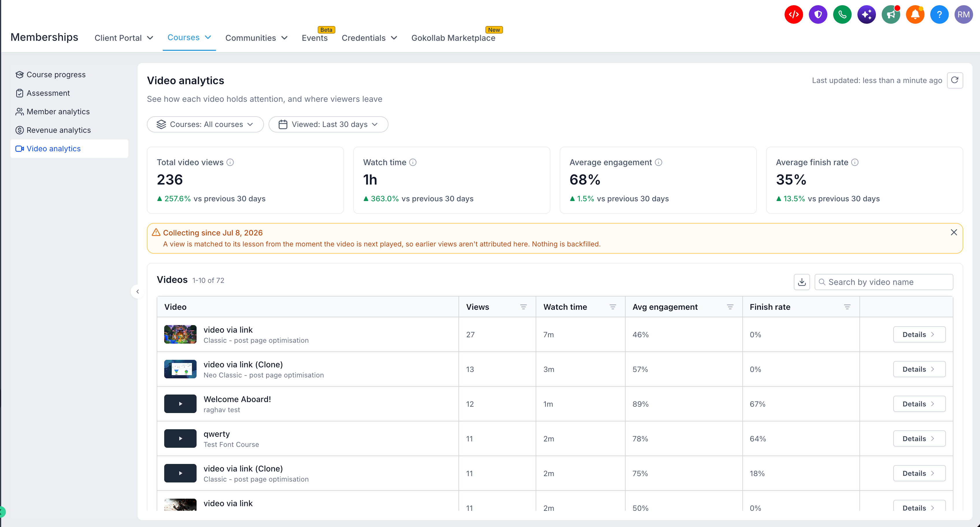980x527 pixels.
Task: Open the megaphone announcements icon
Action: pyautogui.click(x=891, y=14)
